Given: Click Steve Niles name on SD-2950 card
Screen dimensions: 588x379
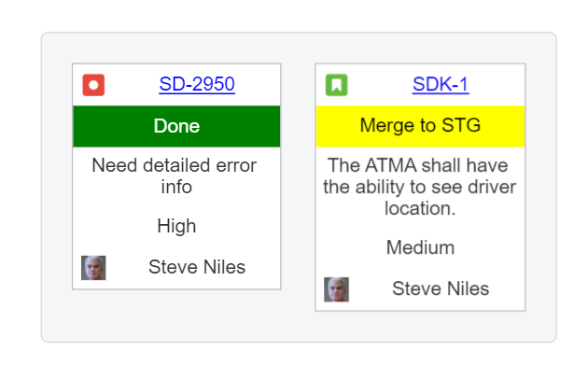Looking at the screenshot, I should (x=197, y=268).
